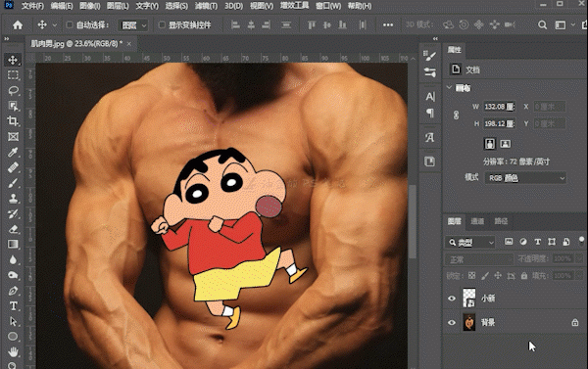This screenshot has height=369, width=588.
Task: Toggle the width-height link icon
Action: pos(456,115)
